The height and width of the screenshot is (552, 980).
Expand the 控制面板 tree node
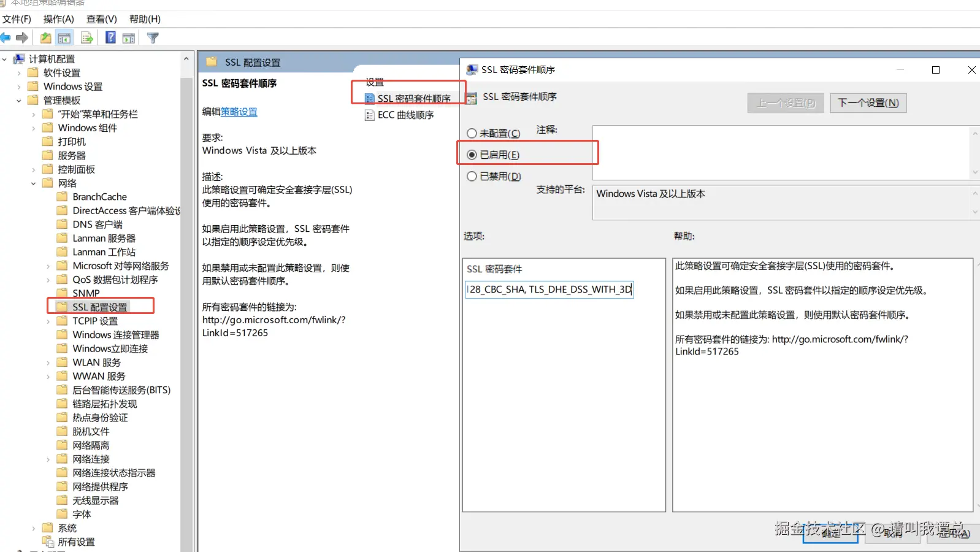[33, 169]
